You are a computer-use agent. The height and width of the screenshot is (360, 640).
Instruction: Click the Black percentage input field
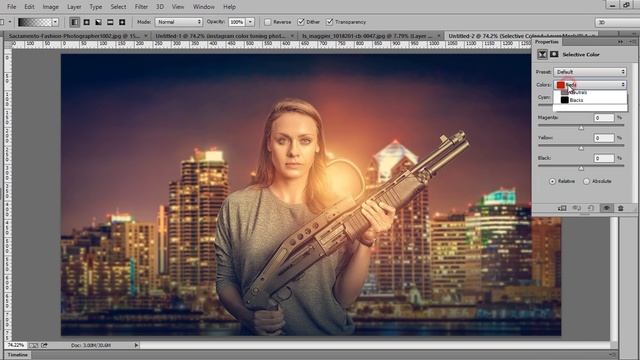coord(604,158)
